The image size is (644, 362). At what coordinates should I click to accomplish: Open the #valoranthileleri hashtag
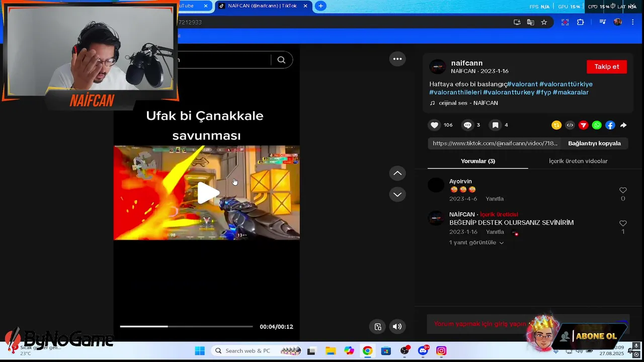[455, 93]
